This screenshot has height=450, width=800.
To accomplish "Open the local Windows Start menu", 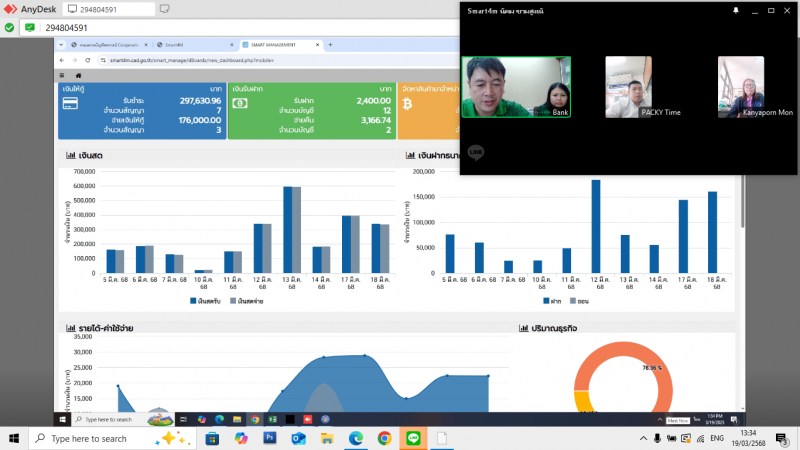I will [14, 438].
